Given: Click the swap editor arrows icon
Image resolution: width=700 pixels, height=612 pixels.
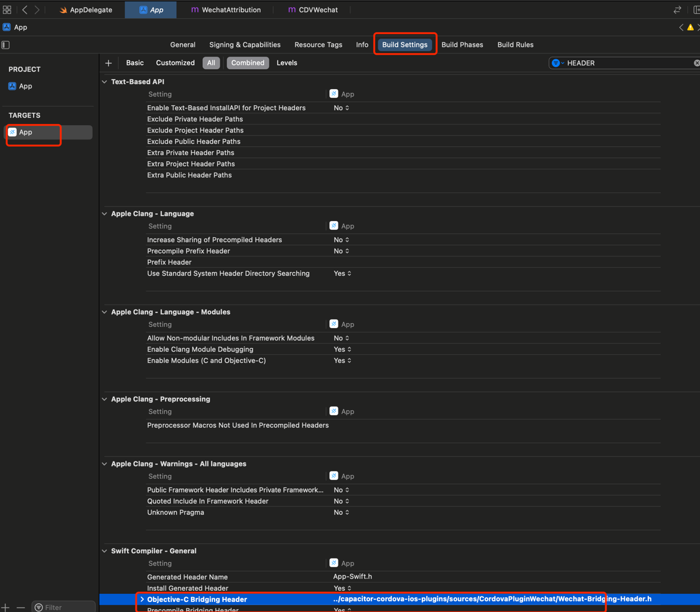Looking at the screenshot, I should click(x=677, y=9).
